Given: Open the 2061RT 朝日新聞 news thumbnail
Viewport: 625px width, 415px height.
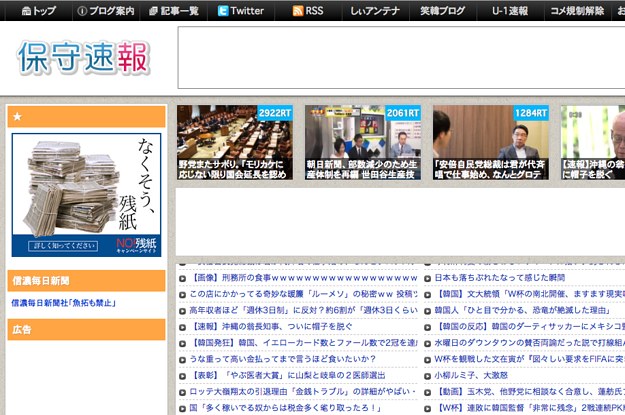Looking at the screenshot, I should 362,142.
